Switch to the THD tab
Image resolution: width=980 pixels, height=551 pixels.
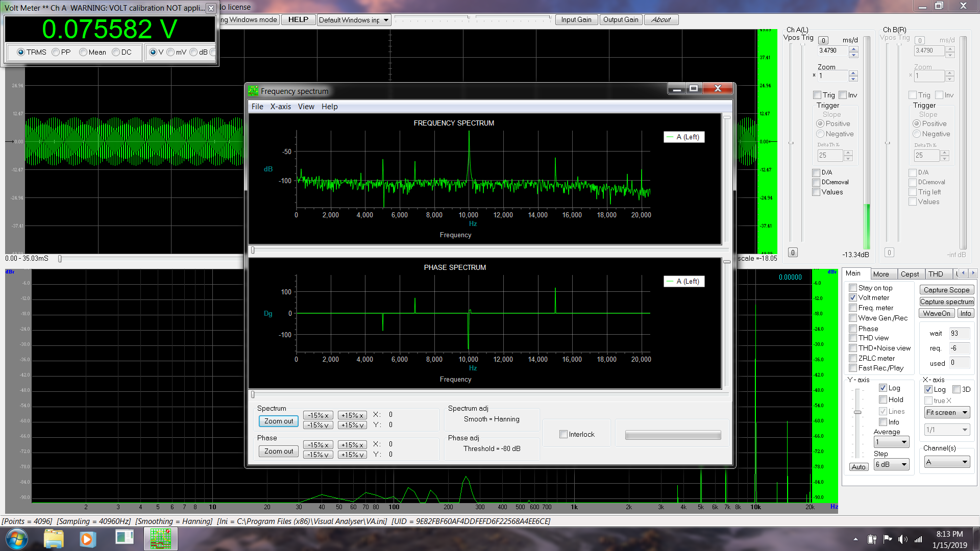tap(936, 274)
